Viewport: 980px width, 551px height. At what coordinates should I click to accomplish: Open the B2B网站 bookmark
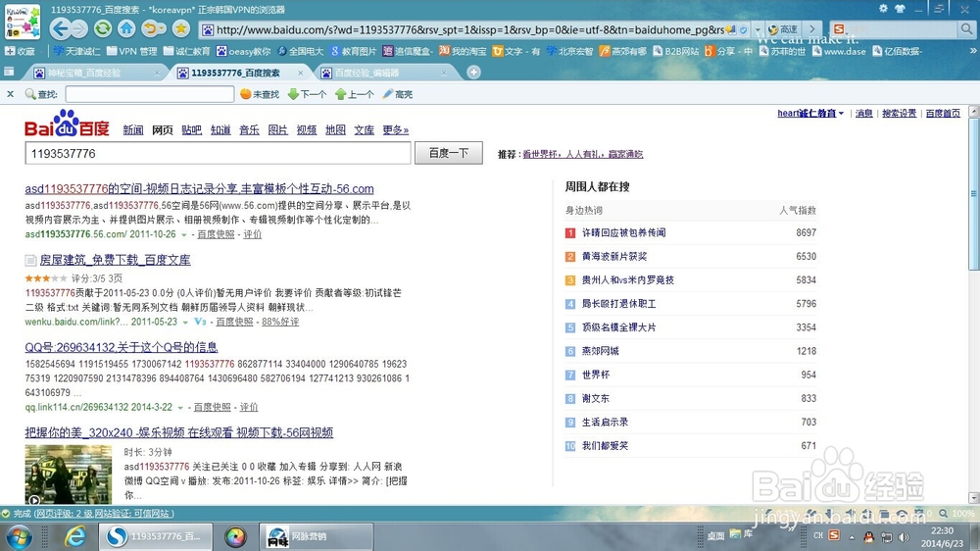tap(675, 51)
